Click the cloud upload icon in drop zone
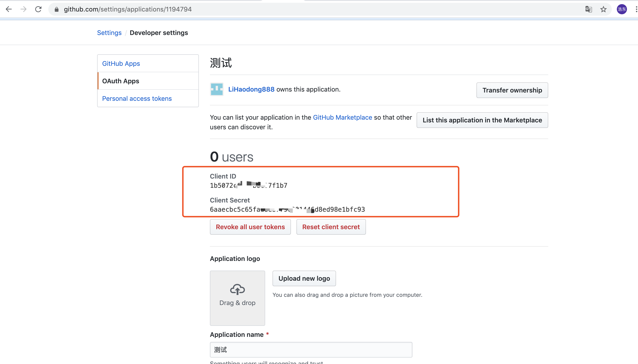Image resolution: width=638 pixels, height=364 pixels. click(237, 289)
